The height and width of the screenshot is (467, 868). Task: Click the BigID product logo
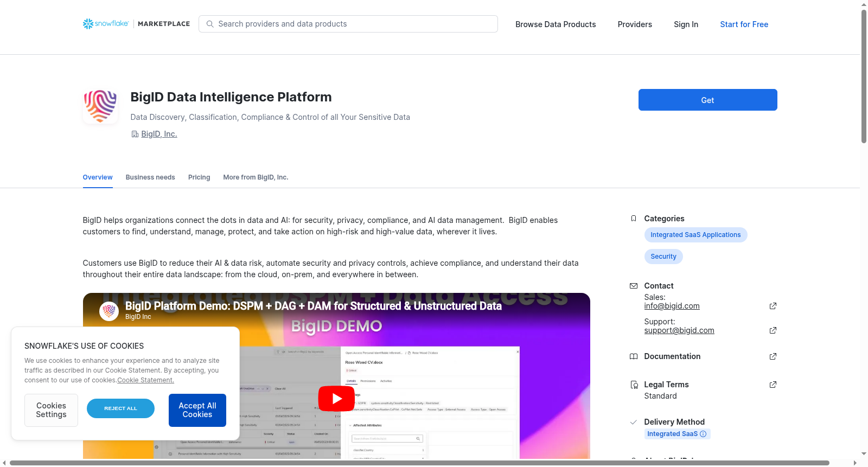pyautogui.click(x=100, y=106)
